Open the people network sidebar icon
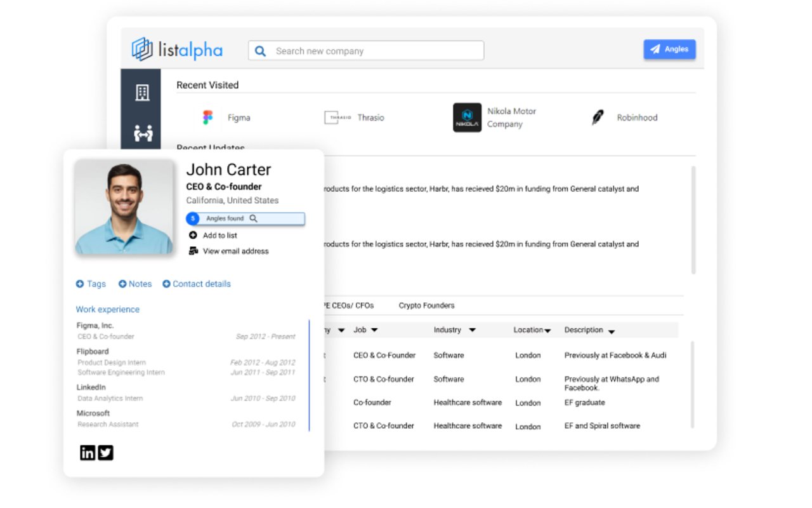Screen dimensions: 812x508 [x=141, y=133]
